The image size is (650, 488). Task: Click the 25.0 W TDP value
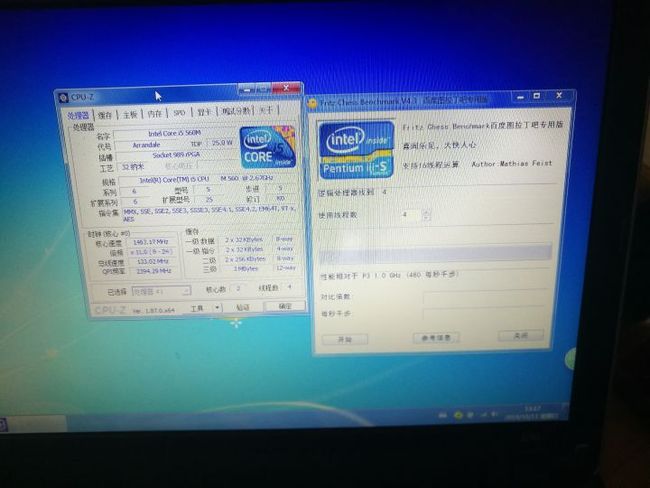pos(222,143)
